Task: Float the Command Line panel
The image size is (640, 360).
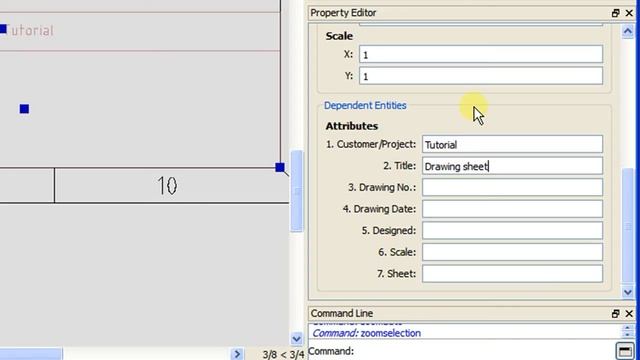Action: [x=616, y=313]
